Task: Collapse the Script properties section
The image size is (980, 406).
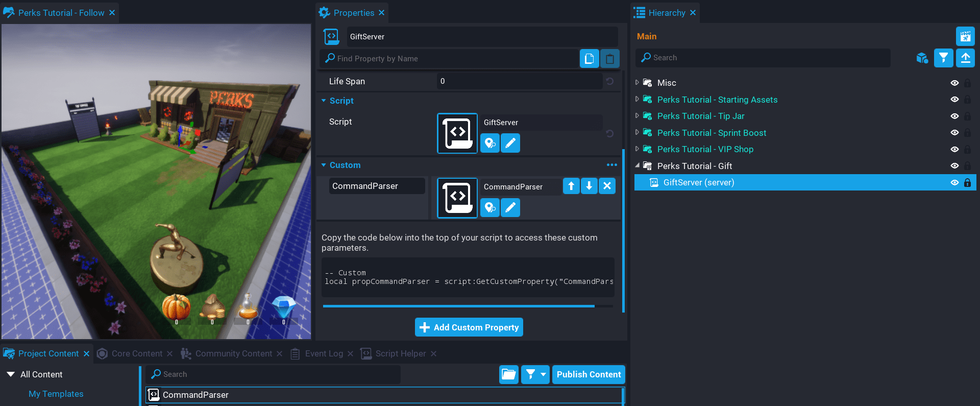Action: pyautogui.click(x=324, y=101)
